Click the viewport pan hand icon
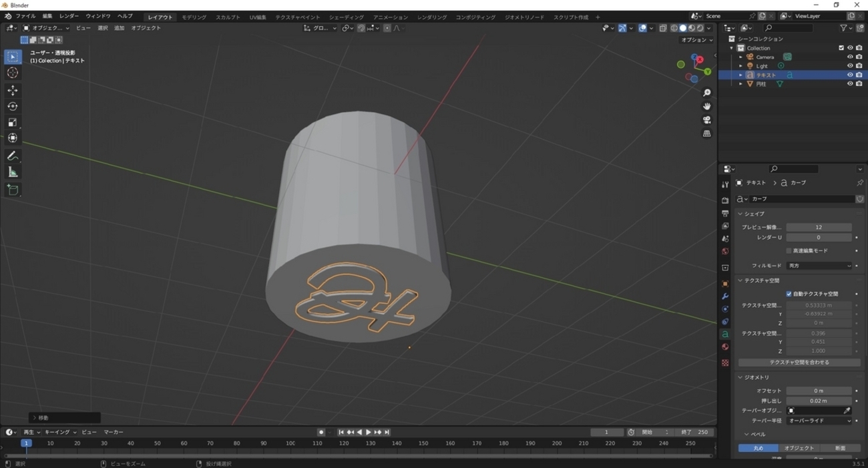868x468 pixels. (707, 106)
